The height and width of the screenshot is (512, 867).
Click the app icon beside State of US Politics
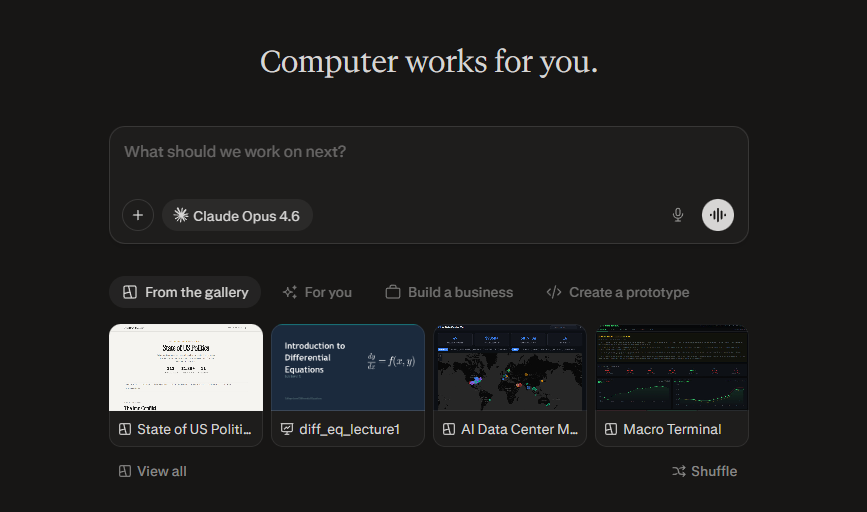tap(125, 429)
